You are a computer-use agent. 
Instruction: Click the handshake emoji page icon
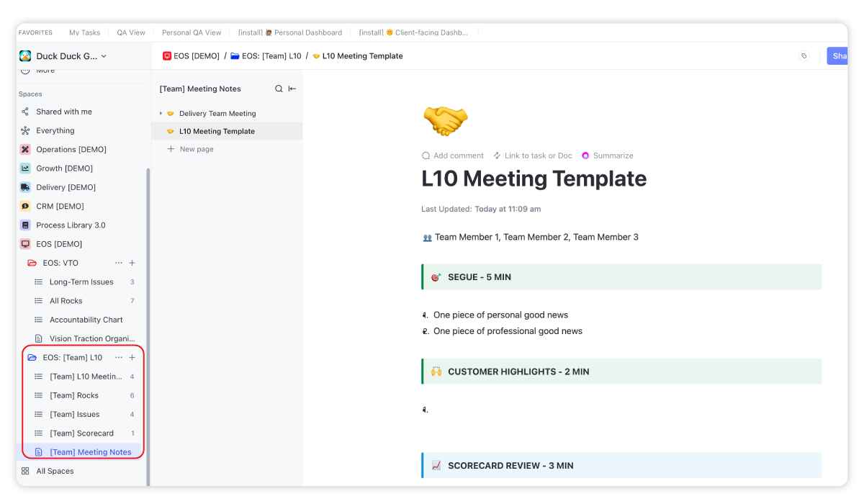445,120
